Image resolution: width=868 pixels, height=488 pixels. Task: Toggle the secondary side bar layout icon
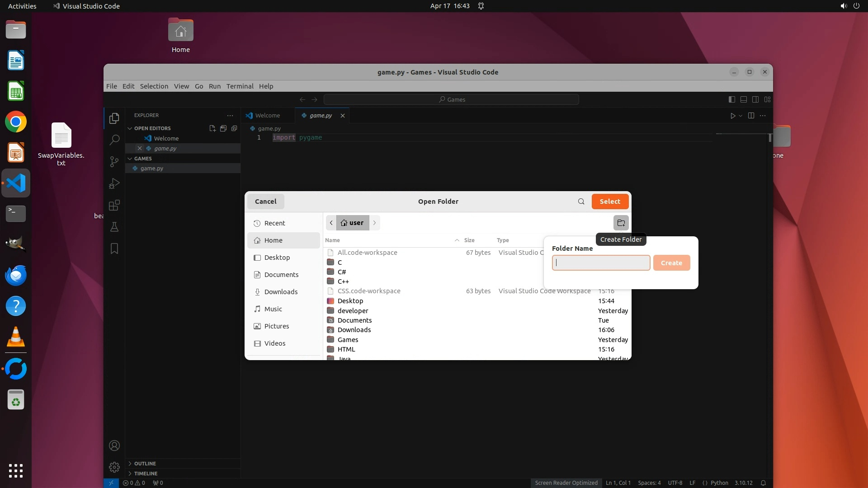[755, 99]
